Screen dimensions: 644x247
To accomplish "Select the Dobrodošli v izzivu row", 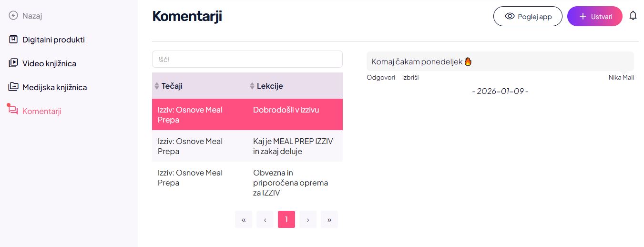I will (286, 110).
